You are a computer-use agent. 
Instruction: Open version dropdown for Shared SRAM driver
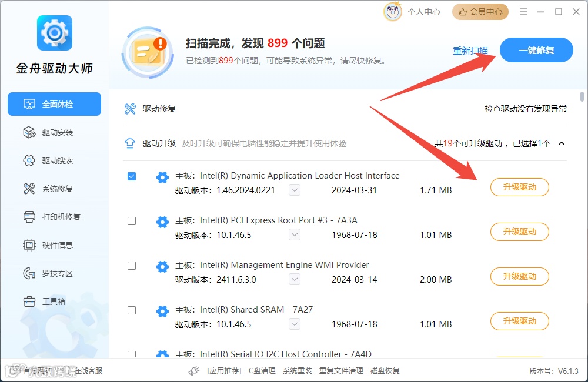click(295, 324)
